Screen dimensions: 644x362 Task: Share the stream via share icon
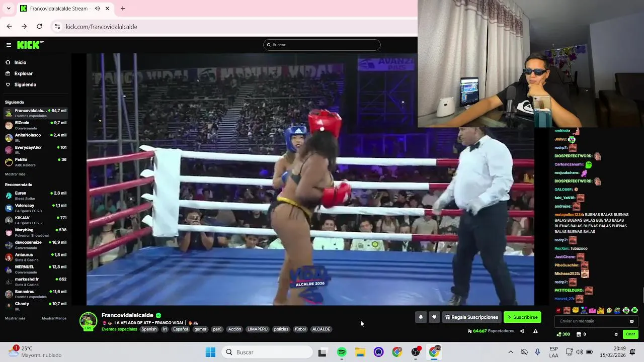pos(522,331)
